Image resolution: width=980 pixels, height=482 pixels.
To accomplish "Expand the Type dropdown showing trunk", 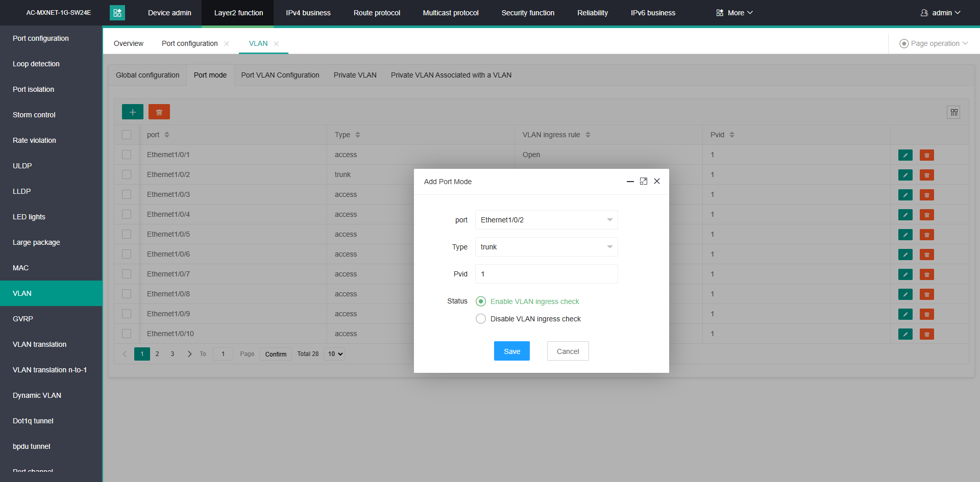I will tap(546, 247).
